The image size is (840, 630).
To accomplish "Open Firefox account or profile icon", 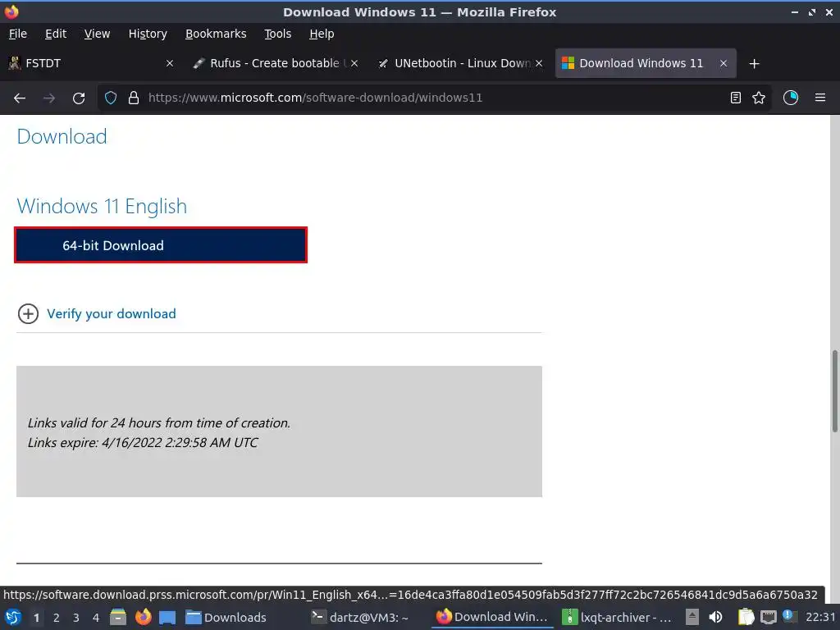I will coord(791,98).
